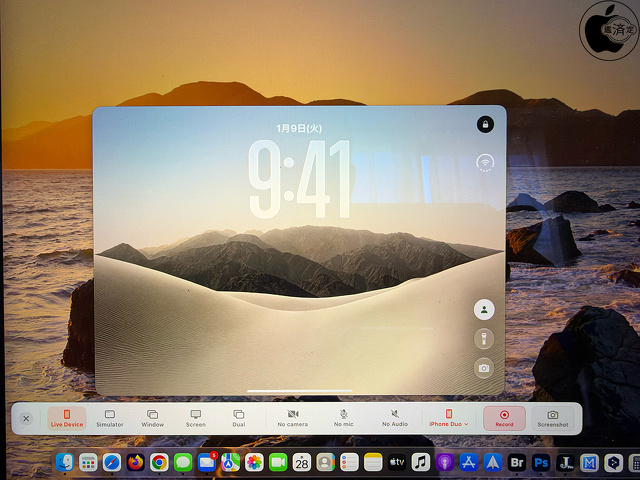Open Apple TV from the Dock
The image size is (640, 480).
coord(397,462)
